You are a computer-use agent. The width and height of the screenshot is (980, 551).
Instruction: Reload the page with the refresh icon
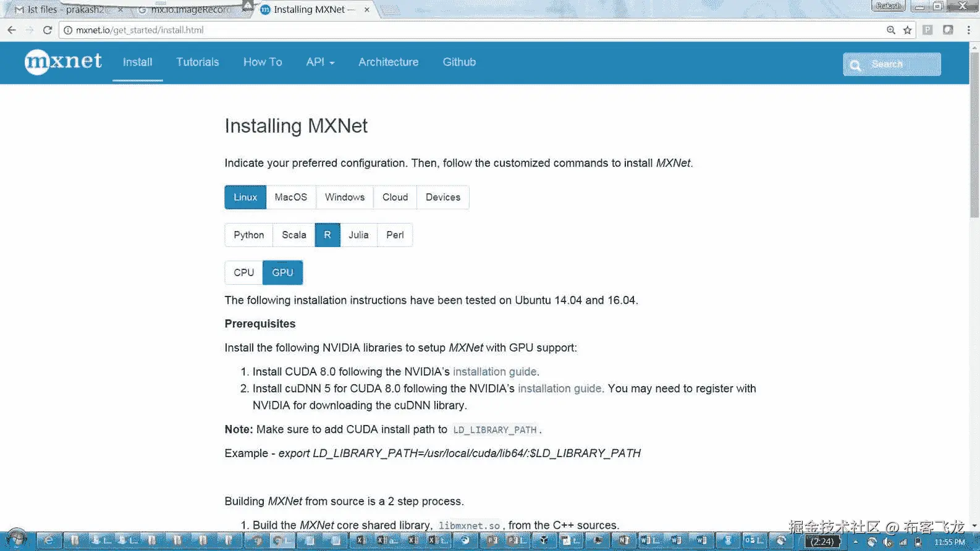click(48, 30)
